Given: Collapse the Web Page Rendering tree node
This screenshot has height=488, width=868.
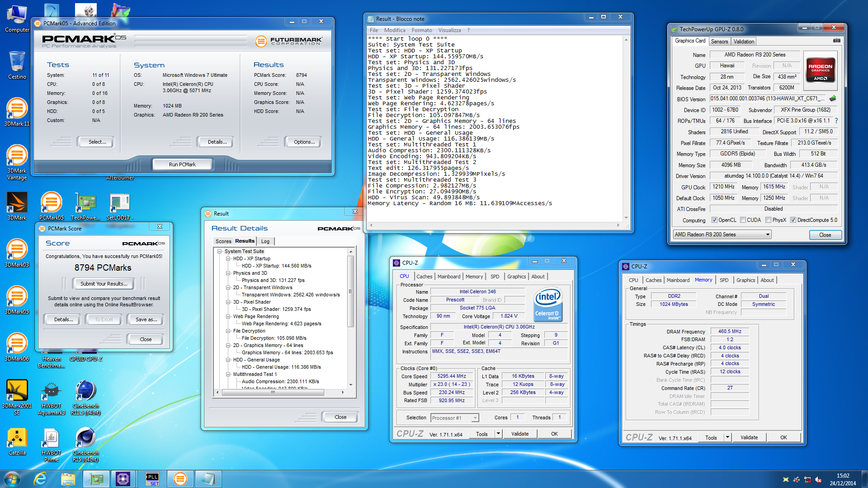Looking at the screenshot, I should point(228,316).
